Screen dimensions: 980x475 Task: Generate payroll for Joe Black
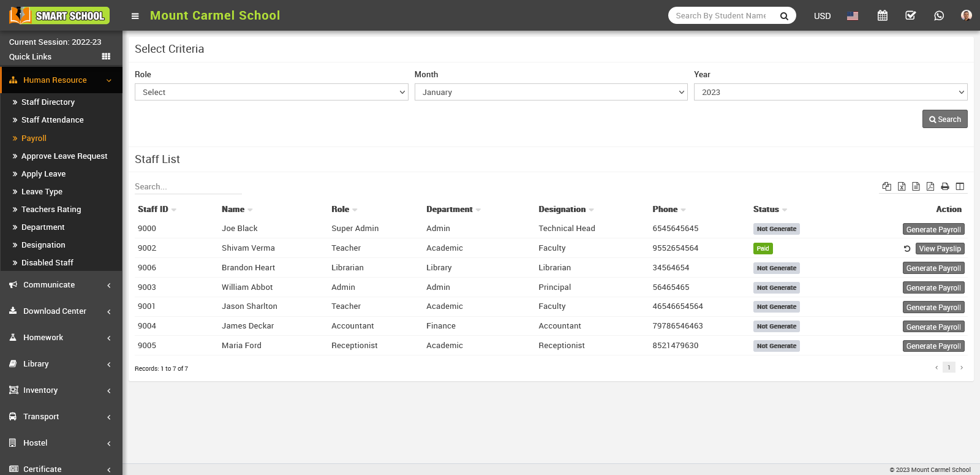(933, 229)
